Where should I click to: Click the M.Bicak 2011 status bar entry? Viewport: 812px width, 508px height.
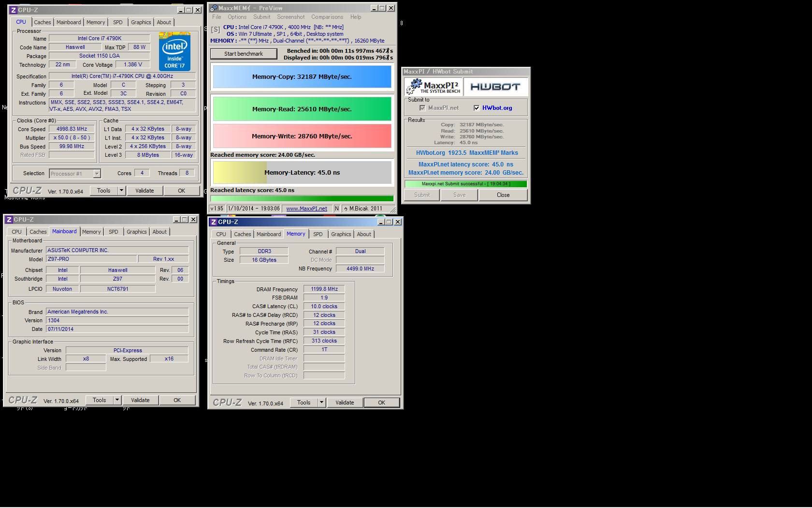coord(365,209)
